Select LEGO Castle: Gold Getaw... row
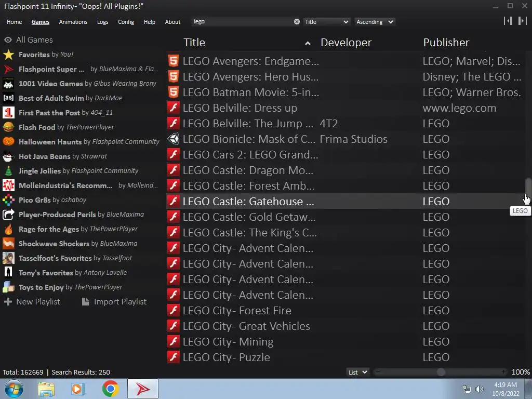 click(345, 217)
